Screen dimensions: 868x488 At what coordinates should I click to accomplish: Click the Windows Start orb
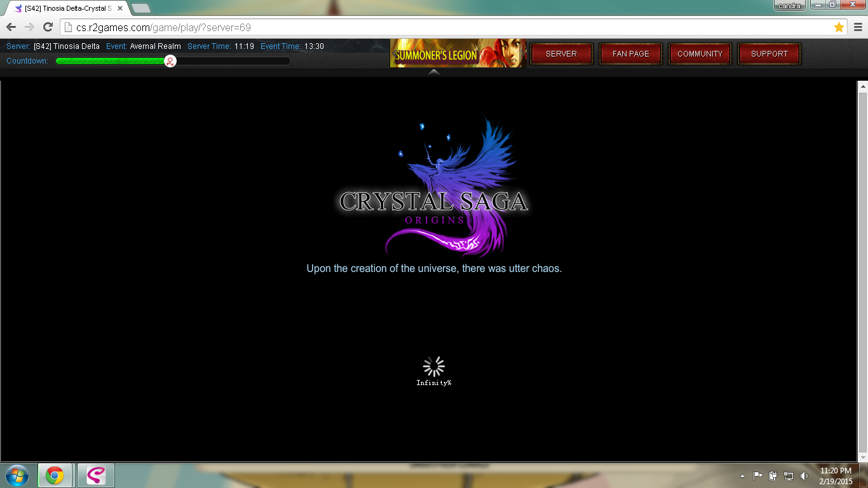coord(17,475)
